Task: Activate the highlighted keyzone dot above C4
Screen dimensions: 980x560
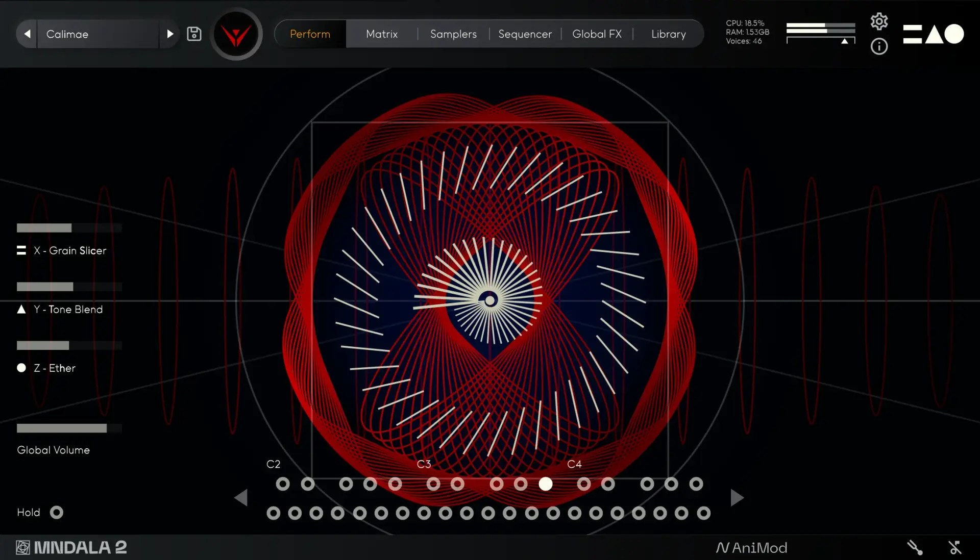Action: pos(546,485)
